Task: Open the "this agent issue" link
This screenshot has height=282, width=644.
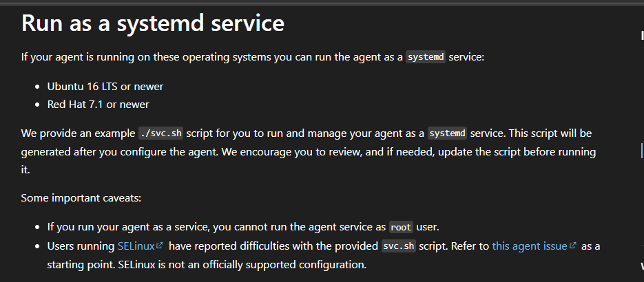Action: point(529,246)
